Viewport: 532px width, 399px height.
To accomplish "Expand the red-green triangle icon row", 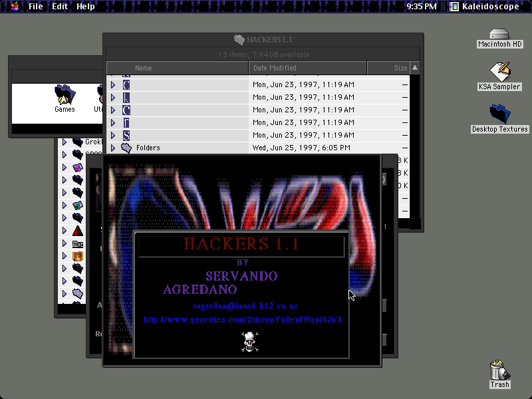I will pos(65,231).
